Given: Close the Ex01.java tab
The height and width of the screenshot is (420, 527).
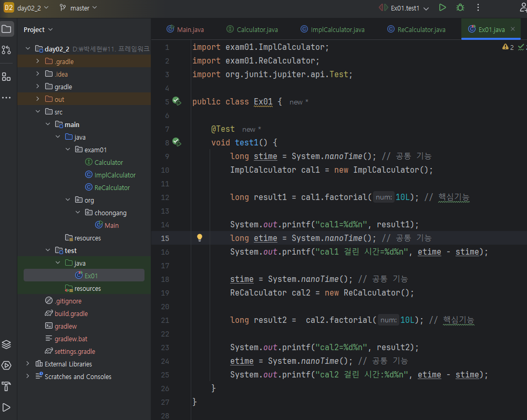Looking at the screenshot, I should pyautogui.click(x=513, y=29).
